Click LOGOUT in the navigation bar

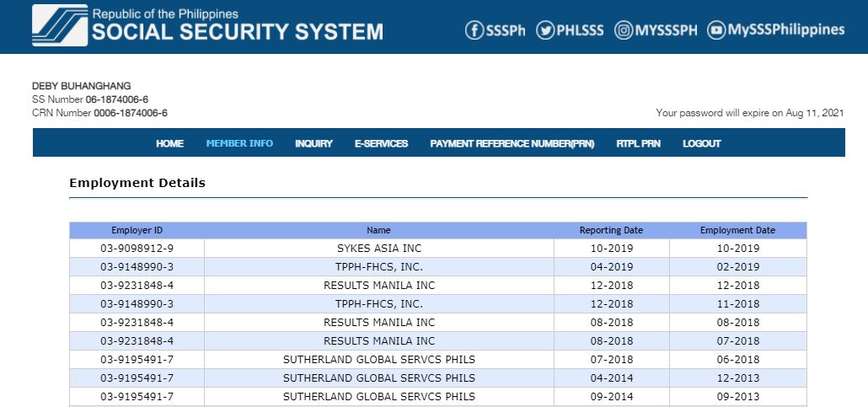[x=701, y=143]
